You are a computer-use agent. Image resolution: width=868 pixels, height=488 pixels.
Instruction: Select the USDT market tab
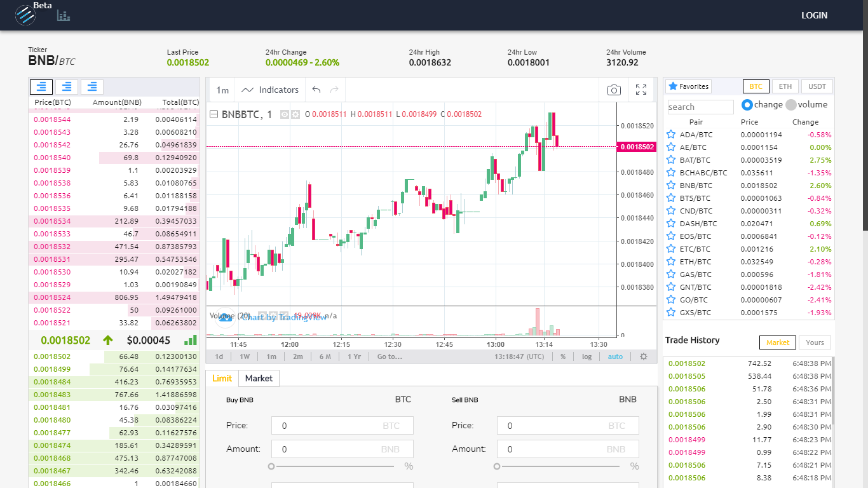(x=817, y=86)
